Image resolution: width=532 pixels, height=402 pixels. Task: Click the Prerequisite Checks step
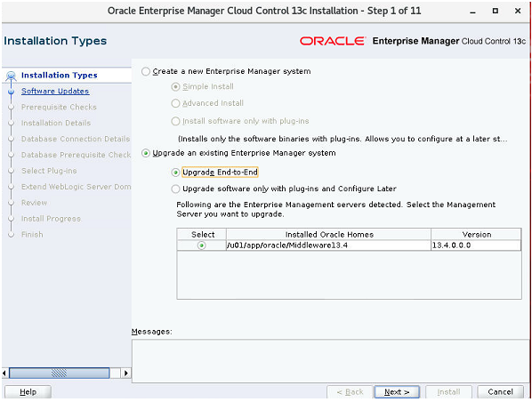click(x=59, y=108)
